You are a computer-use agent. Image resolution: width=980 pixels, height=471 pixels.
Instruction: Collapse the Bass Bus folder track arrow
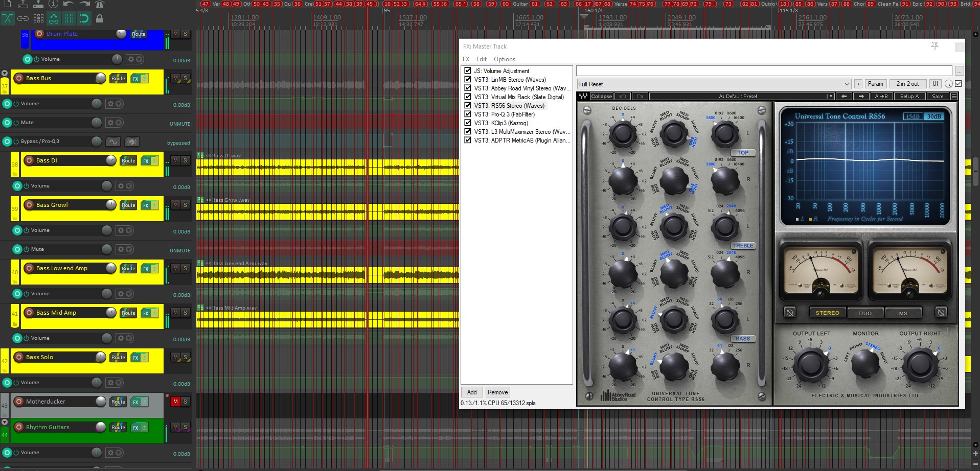(5, 73)
